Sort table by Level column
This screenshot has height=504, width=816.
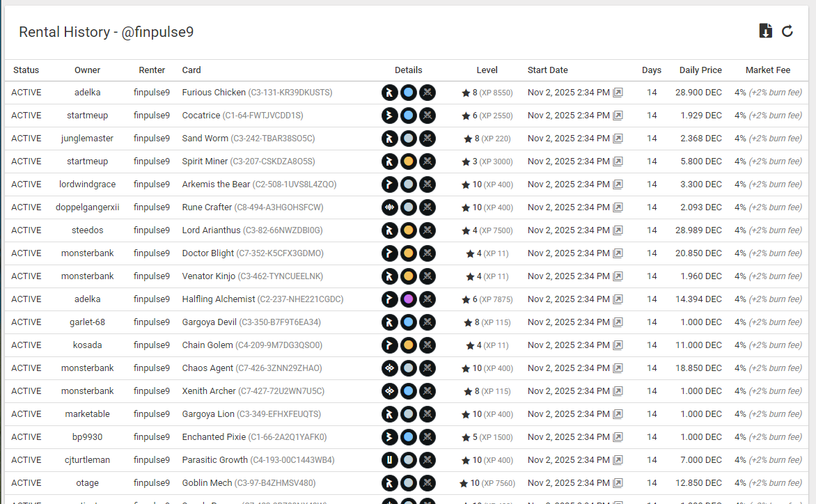click(487, 70)
